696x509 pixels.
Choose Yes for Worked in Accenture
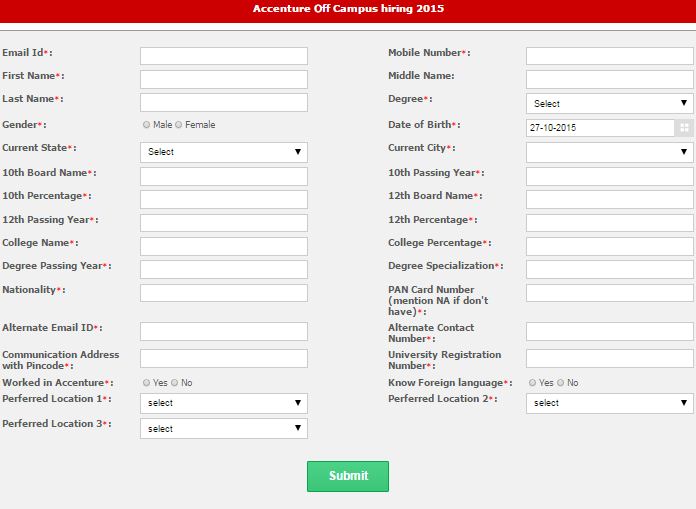[x=146, y=383]
